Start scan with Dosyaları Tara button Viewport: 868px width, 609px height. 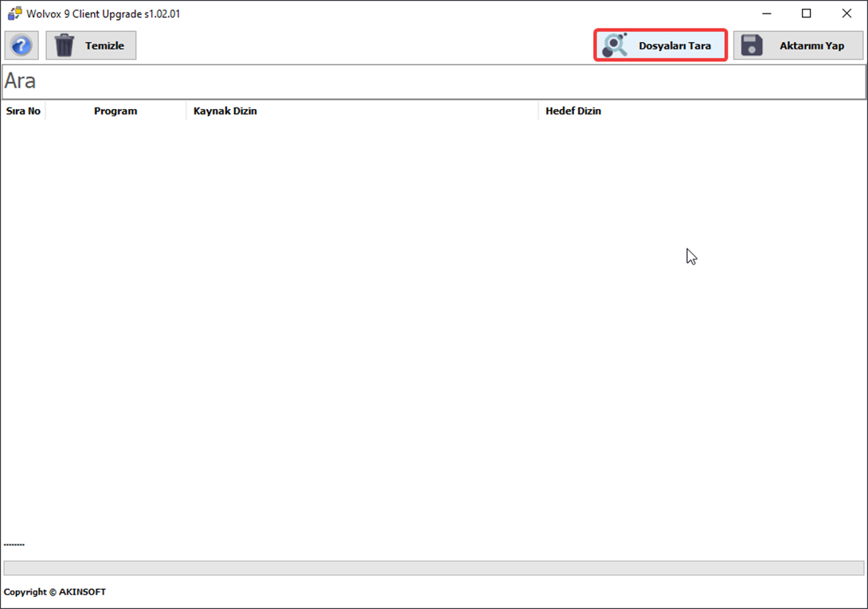tap(660, 45)
